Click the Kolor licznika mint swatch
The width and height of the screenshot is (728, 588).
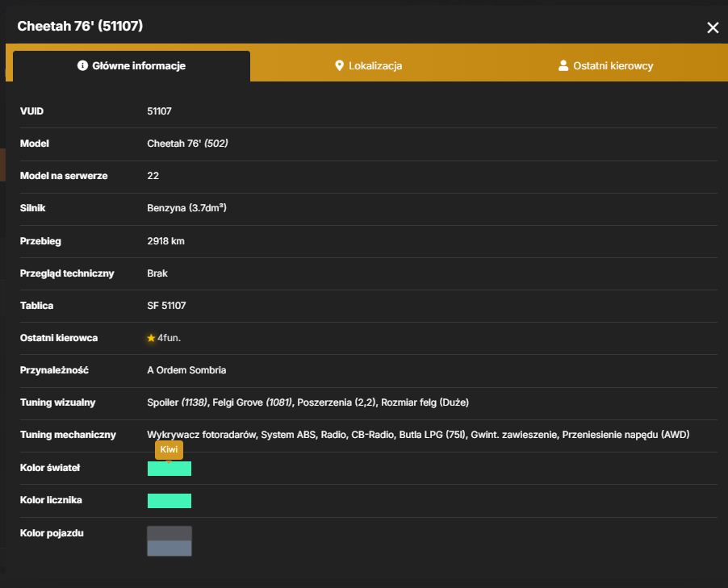click(169, 501)
